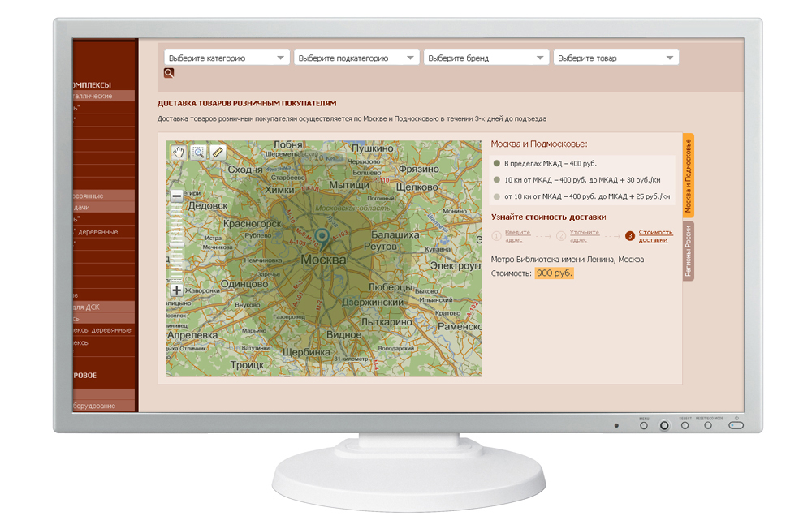This screenshot has width=812, height=516.
Task: Zoom out the map with minus button
Action: 176,196
